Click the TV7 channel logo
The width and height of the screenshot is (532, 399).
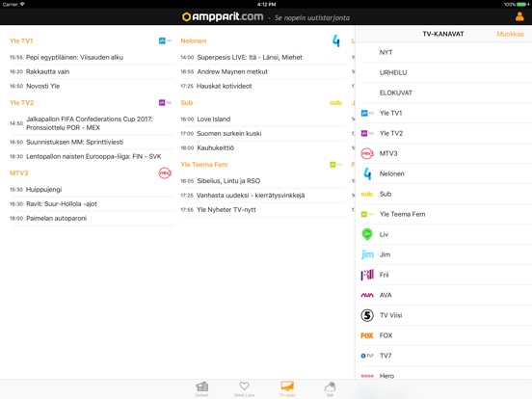(x=367, y=356)
